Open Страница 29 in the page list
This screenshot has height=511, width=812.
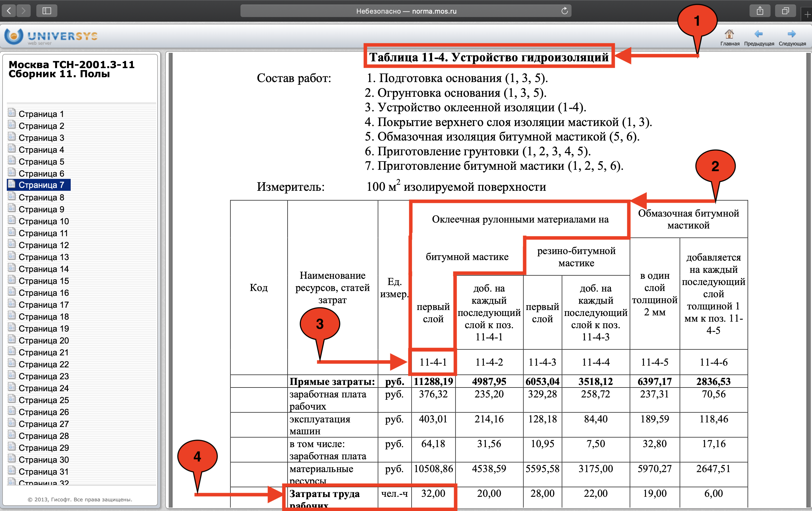[43, 448]
